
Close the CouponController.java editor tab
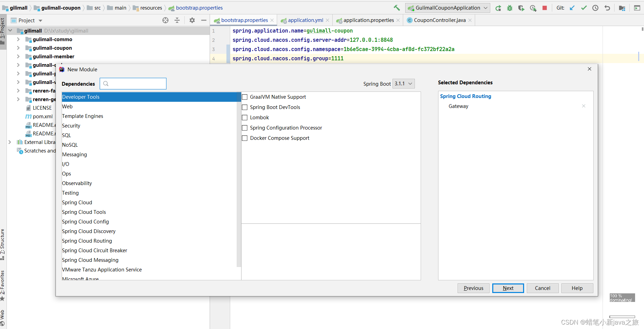click(470, 20)
